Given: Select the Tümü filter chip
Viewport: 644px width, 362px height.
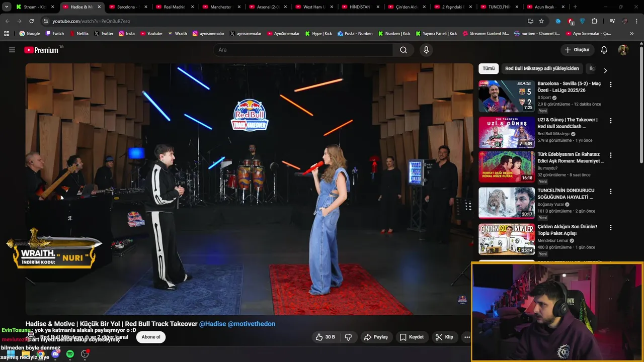Looking at the screenshot, I should 489,68.
